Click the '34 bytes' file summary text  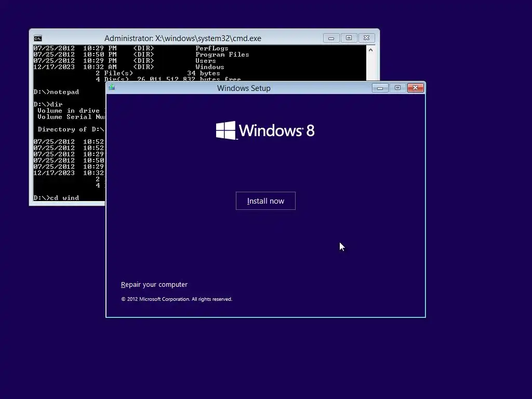coord(204,73)
